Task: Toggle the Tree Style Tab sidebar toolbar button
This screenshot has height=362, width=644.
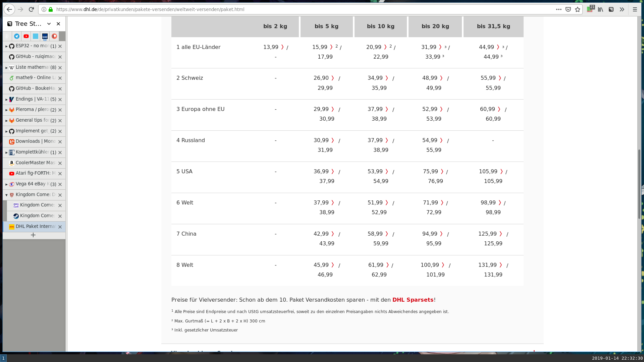Action: tap(611, 9)
